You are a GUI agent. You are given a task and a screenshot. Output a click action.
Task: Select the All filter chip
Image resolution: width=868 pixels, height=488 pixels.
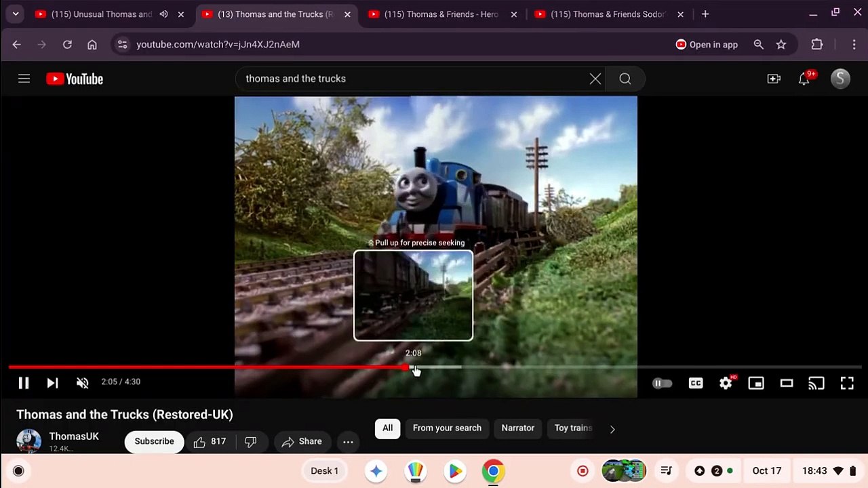coord(387,428)
